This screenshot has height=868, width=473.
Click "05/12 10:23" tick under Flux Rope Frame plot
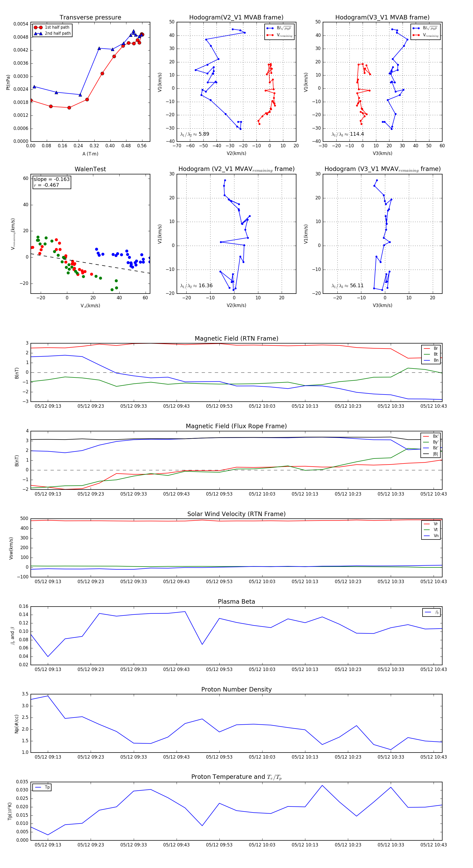coord(348,494)
